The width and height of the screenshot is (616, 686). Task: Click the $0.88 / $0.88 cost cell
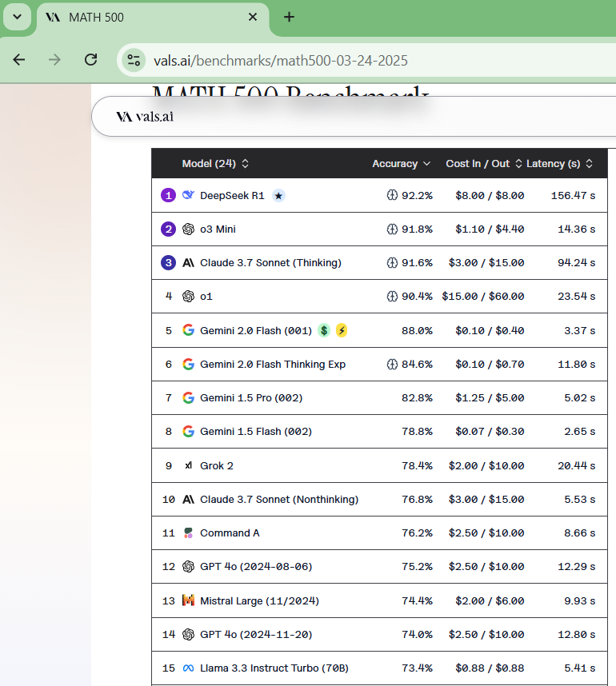(x=490, y=668)
